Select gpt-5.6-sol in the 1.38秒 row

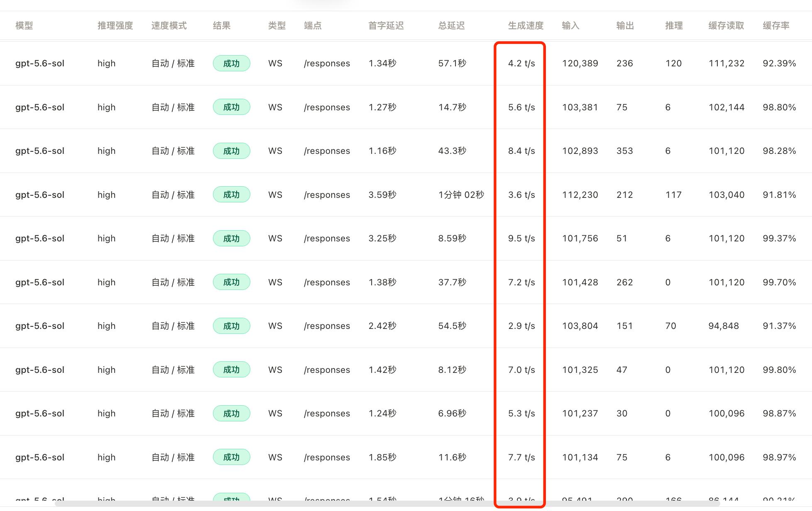pos(40,282)
